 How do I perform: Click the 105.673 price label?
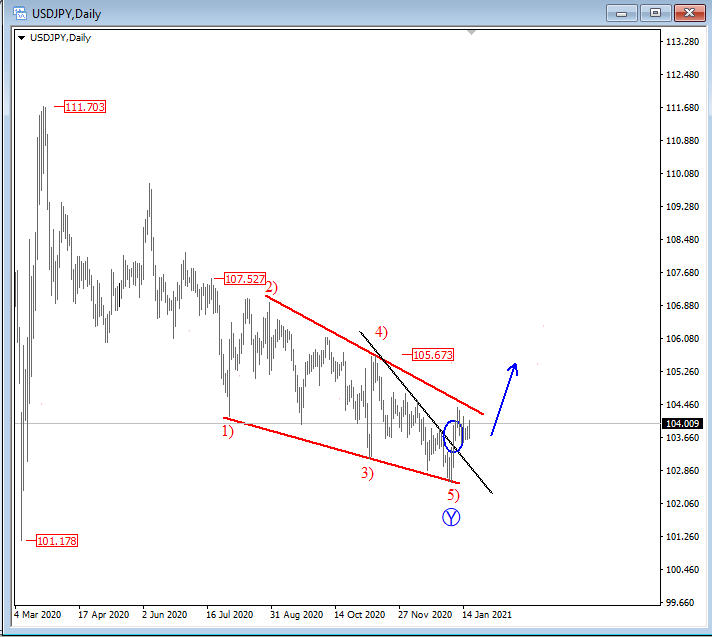tap(432, 355)
